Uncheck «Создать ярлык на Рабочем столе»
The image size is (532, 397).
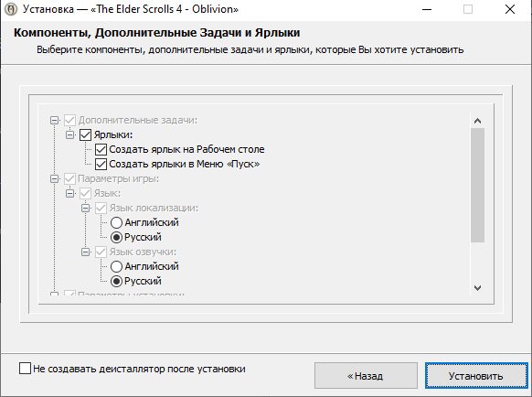tap(101, 149)
